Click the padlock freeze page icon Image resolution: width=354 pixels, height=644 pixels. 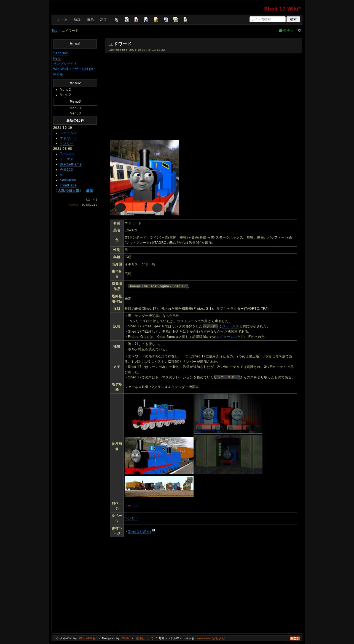pos(156,20)
